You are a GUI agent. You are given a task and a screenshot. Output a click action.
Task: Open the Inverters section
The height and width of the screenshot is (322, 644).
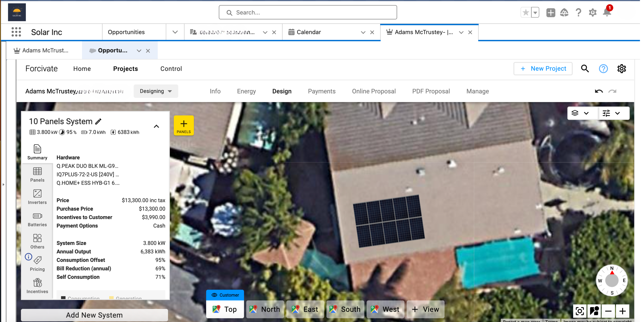coord(37,197)
